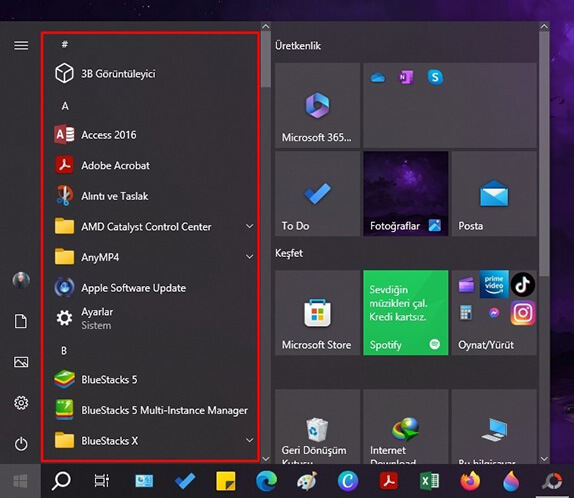Click the # section header

point(64,44)
